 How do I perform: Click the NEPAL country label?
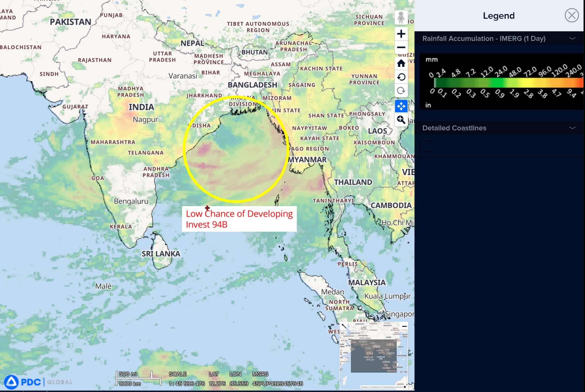[192, 43]
